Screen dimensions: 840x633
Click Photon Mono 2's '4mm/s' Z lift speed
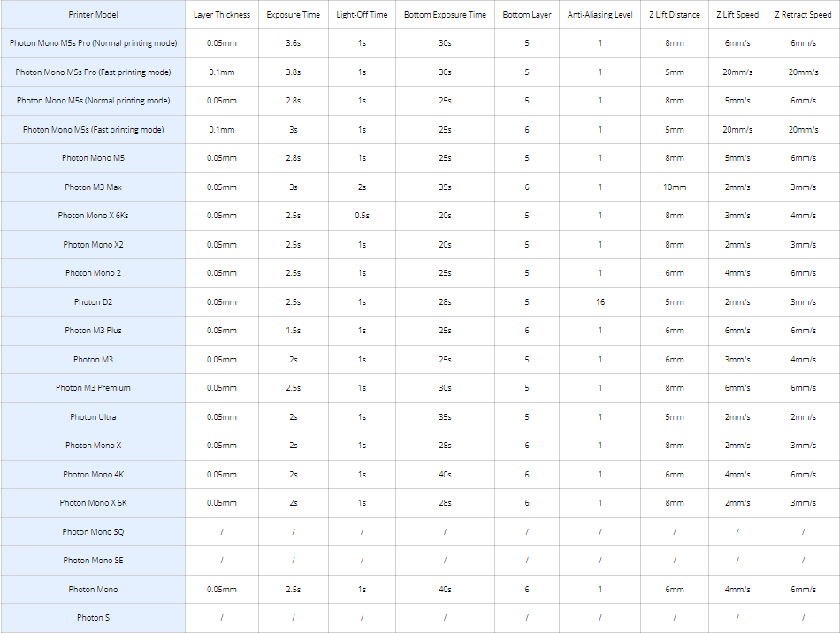[737, 272]
